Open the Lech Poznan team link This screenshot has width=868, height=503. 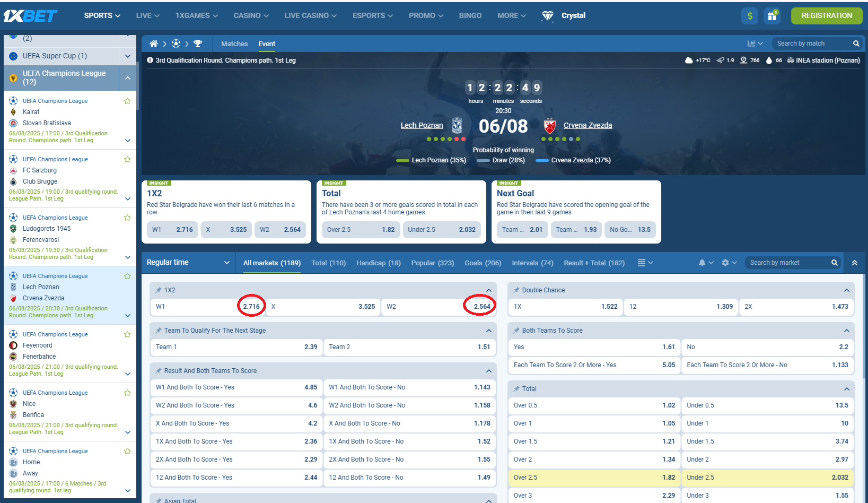click(x=422, y=125)
